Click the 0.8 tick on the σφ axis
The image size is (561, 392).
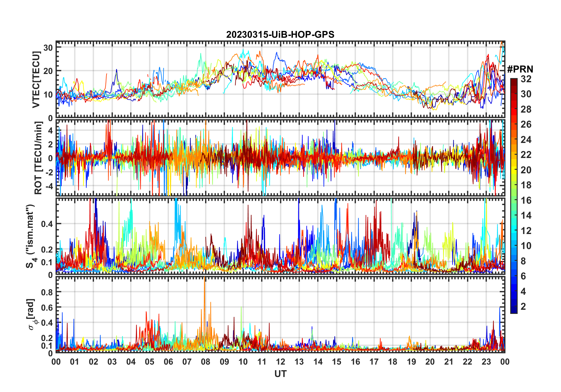click(47, 292)
